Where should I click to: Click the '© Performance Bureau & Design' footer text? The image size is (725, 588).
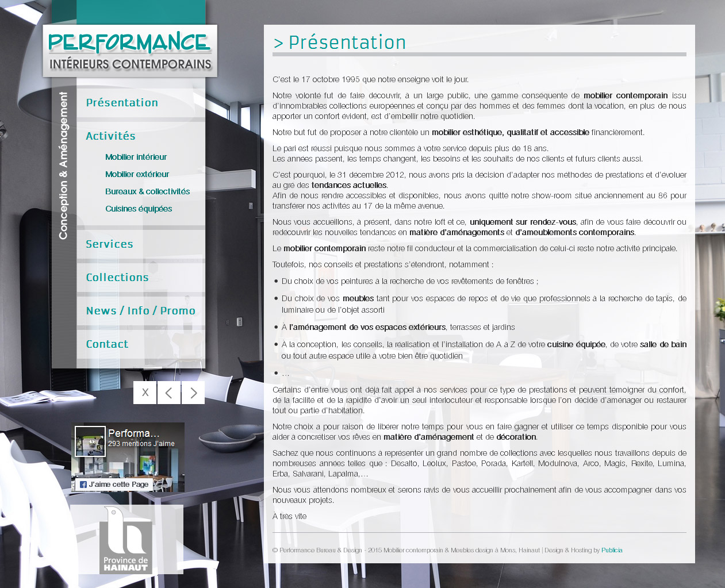pyautogui.click(x=317, y=550)
